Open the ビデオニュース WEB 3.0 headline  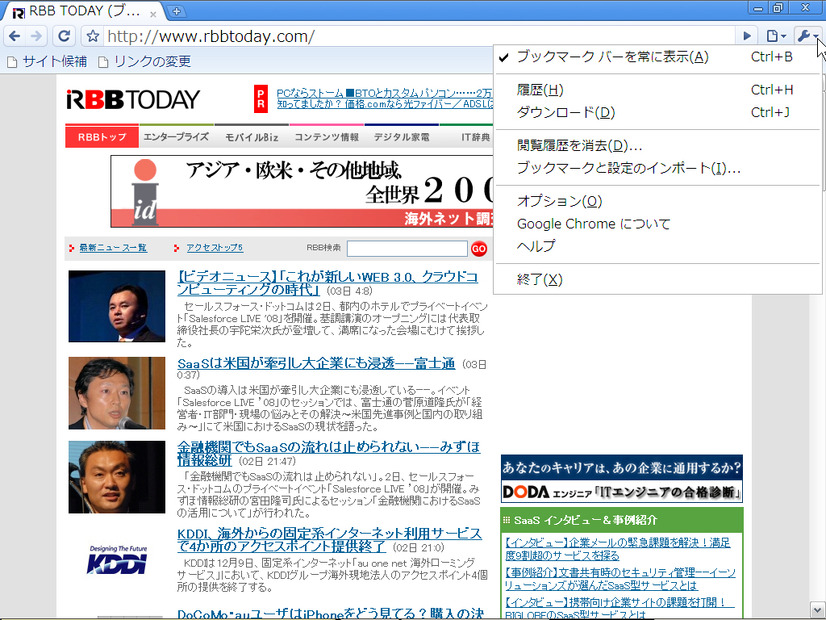(x=328, y=283)
